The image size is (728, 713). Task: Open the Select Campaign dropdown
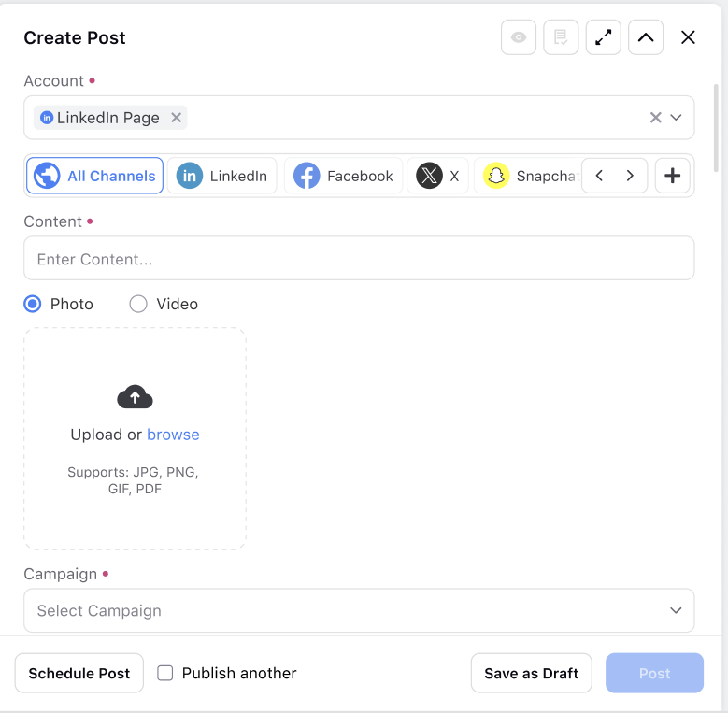click(359, 610)
